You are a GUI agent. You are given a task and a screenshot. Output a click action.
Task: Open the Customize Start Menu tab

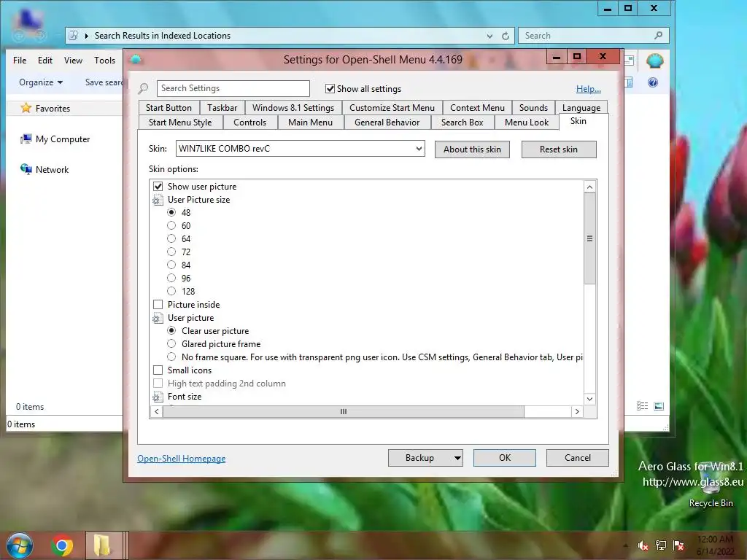pyautogui.click(x=392, y=108)
